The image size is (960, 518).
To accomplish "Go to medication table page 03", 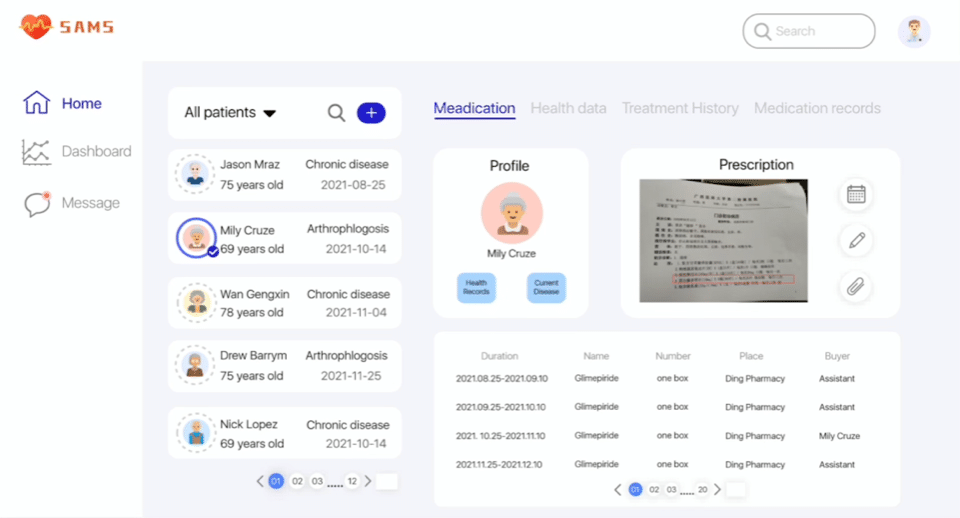I will tap(672, 489).
